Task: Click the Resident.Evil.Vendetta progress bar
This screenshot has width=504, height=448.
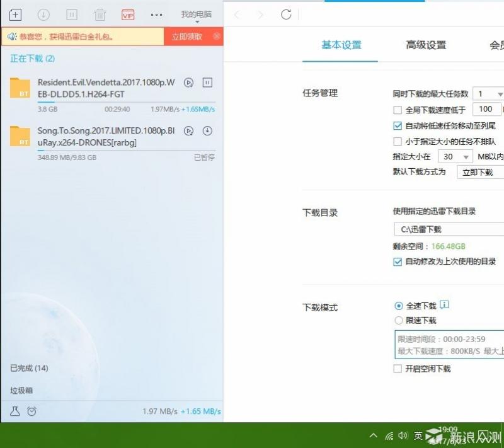Action: click(x=127, y=102)
